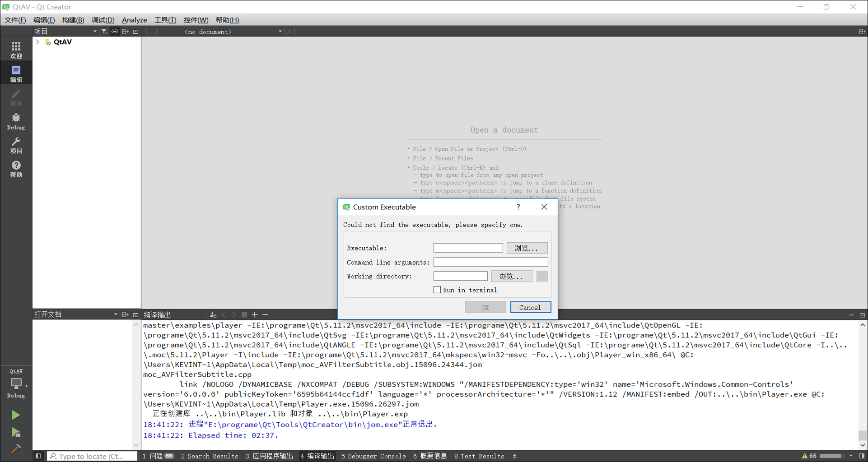Start debugging via the bug play icon
This screenshot has height=462, width=868.
(x=16, y=432)
